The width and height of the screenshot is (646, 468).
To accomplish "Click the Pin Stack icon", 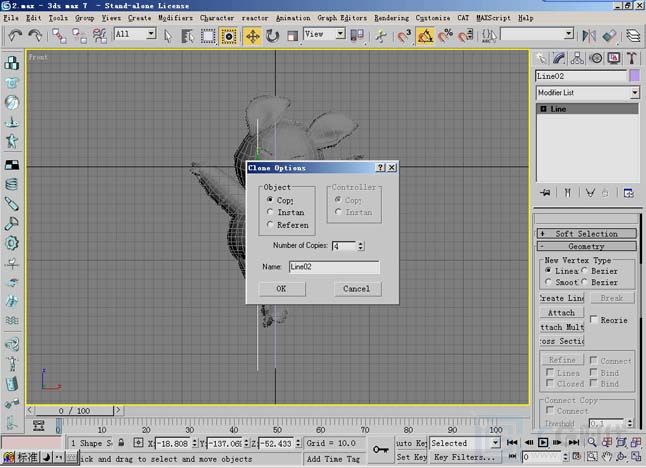I will (x=545, y=192).
